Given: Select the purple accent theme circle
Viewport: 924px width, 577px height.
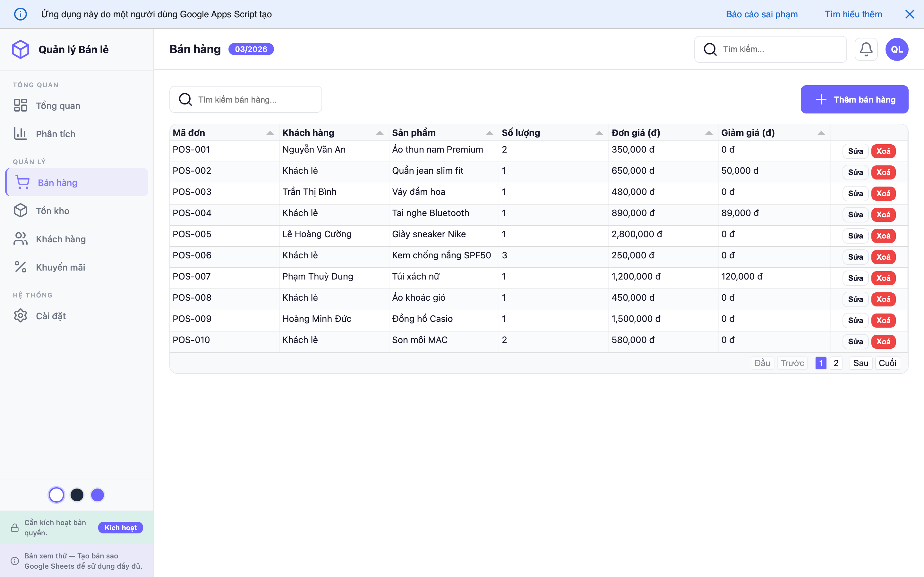Looking at the screenshot, I should 97,495.
